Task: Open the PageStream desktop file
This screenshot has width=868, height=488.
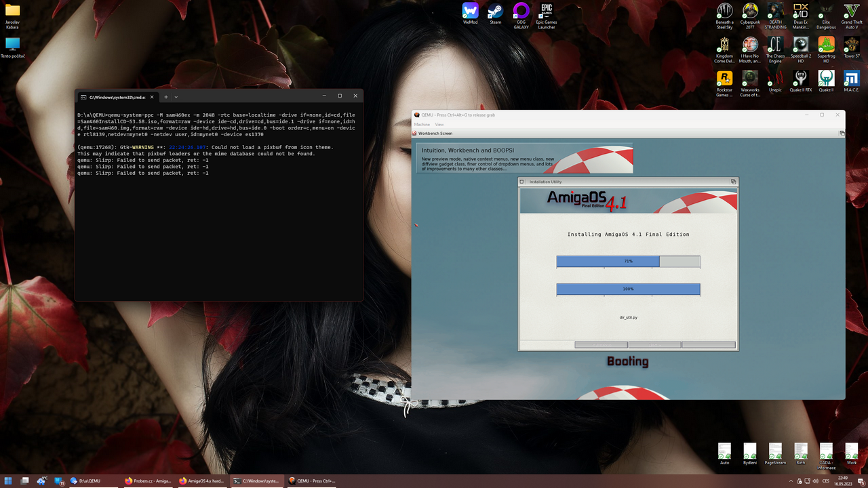Action: 775,453
